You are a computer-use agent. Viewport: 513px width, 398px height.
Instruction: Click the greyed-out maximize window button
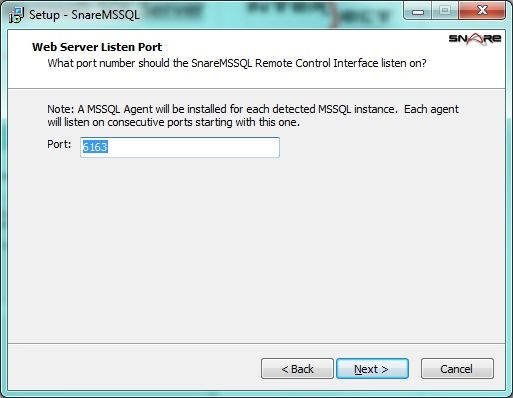tap(445, 11)
